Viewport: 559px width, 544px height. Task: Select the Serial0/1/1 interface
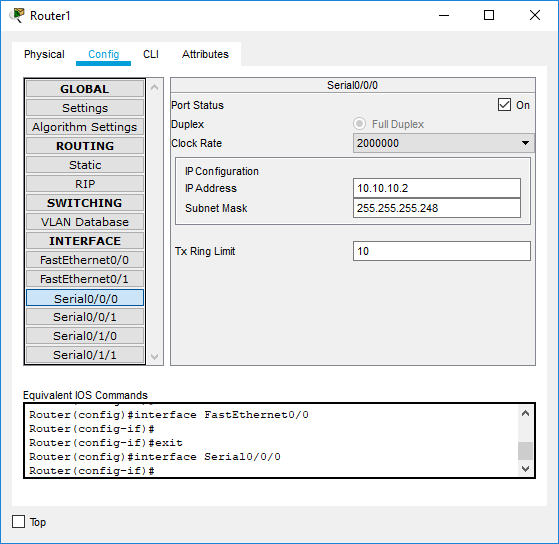click(x=85, y=355)
